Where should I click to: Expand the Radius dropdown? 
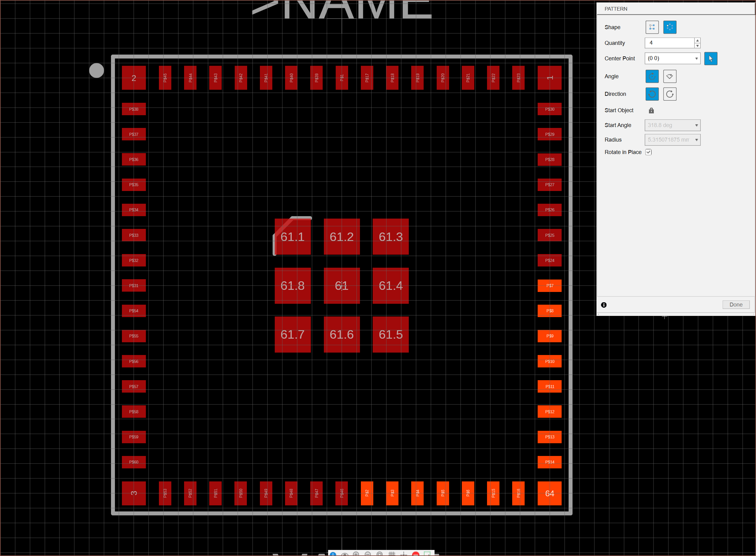click(696, 140)
